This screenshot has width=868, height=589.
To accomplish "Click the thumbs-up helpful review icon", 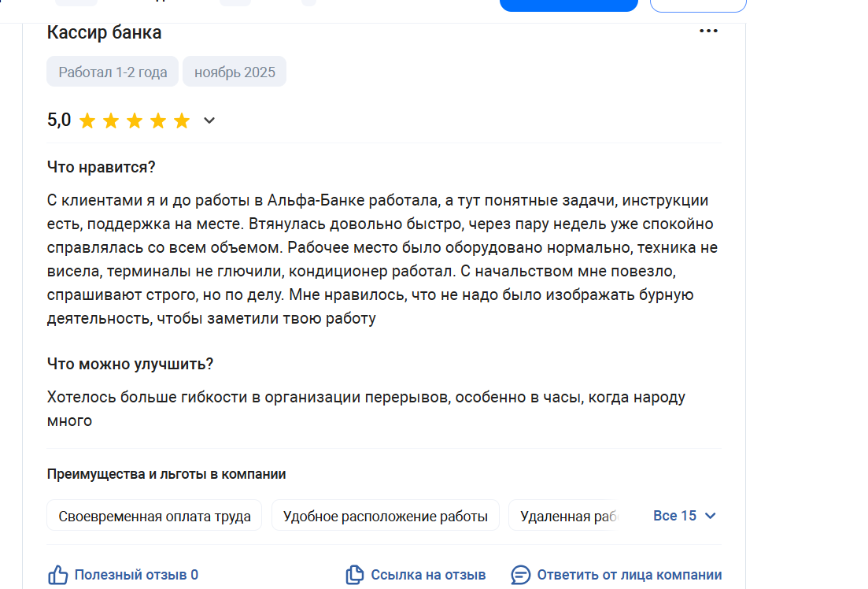I will [58, 575].
